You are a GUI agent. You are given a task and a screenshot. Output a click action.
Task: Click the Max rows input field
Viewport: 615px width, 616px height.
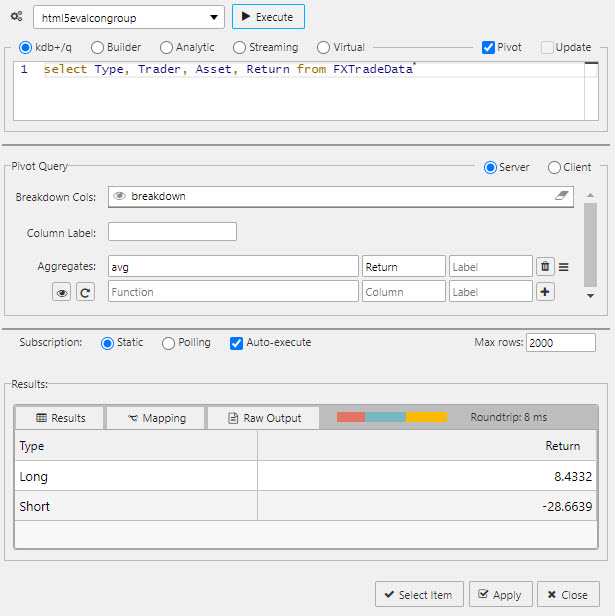tap(560, 343)
